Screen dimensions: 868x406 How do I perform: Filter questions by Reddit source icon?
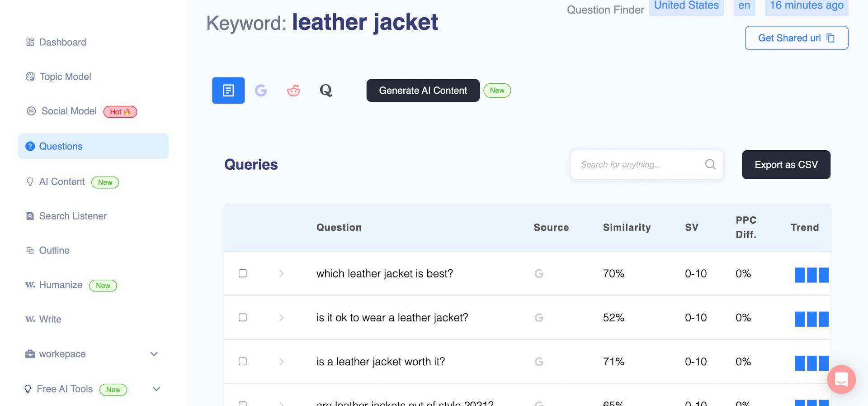(293, 91)
